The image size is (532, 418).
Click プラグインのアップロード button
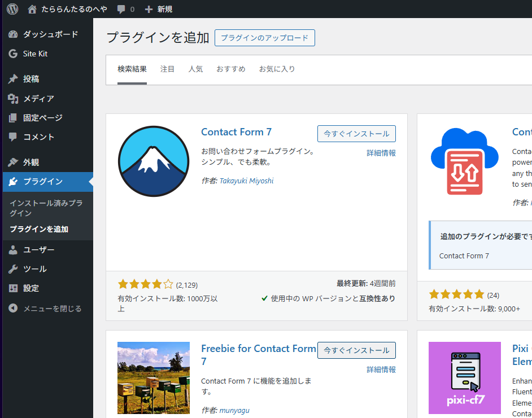tap(265, 38)
